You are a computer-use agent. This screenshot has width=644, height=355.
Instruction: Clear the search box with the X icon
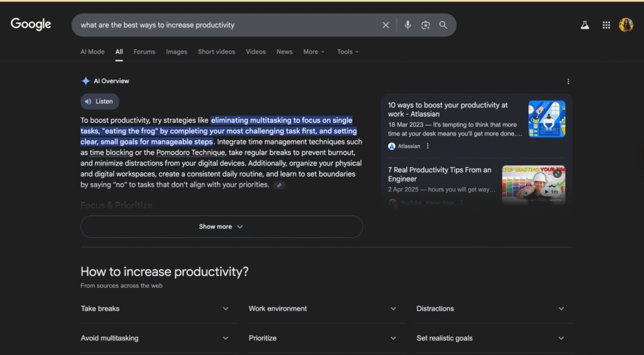click(x=386, y=25)
